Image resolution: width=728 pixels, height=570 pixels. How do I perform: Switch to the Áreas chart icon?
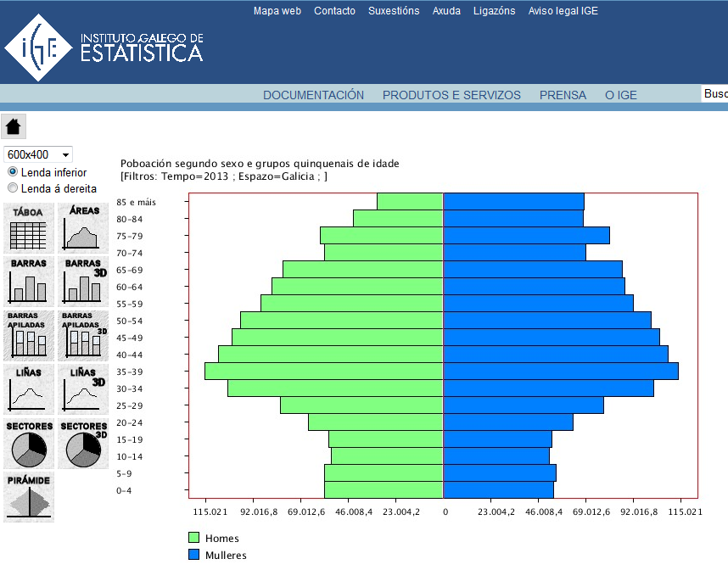tap(83, 227)
